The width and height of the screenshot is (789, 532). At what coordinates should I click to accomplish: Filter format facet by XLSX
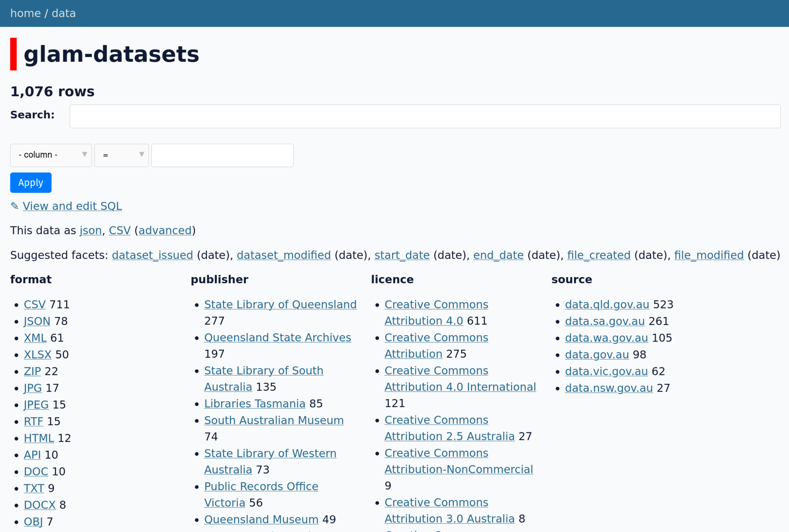pyautogui.click(x=37, y=355)
